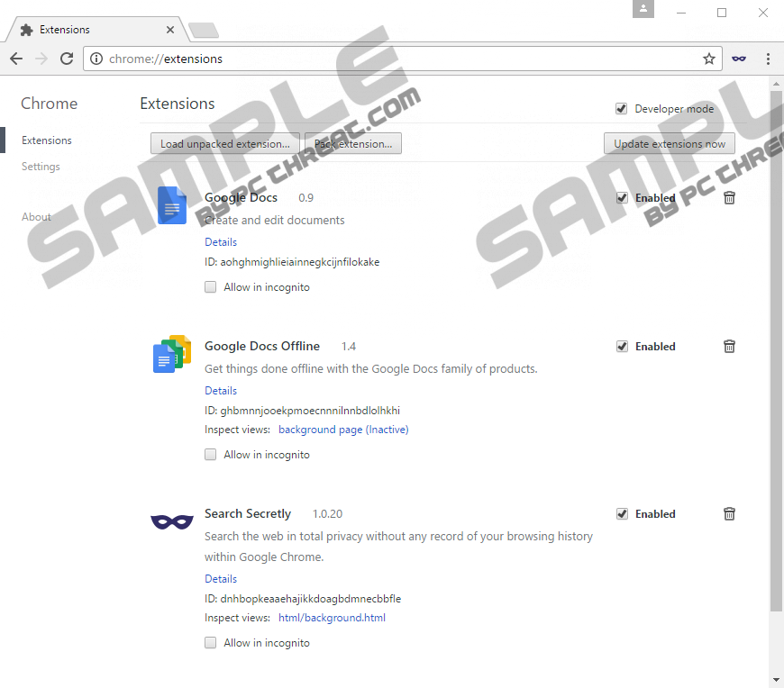Click the back navigation arrow

[x=16, y=59]
